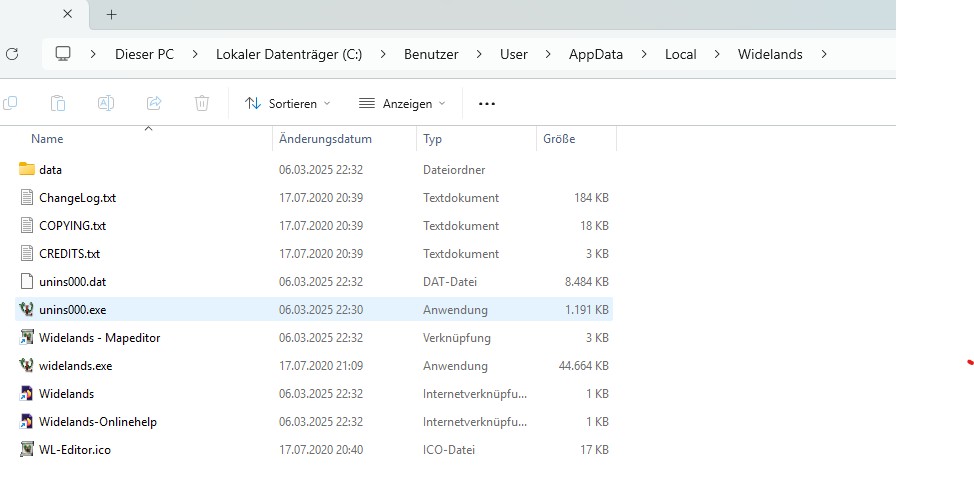This screenshot has width=974, height=503.
Task: Select the widelands.exe file name
Action: [x=75, y=365]
